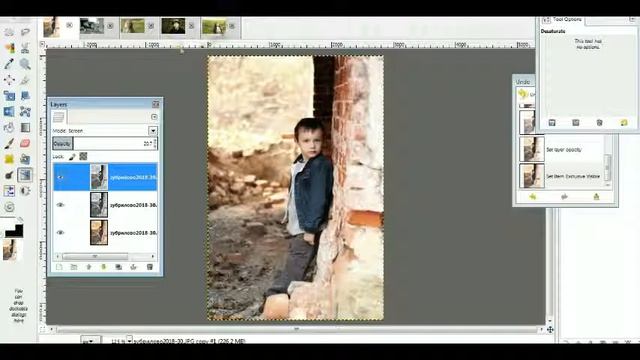Click the black foreground color swatch

tap(14, 231)
